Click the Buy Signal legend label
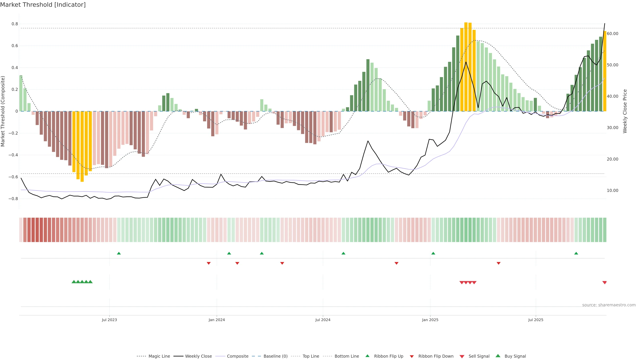 coord(515,356)
